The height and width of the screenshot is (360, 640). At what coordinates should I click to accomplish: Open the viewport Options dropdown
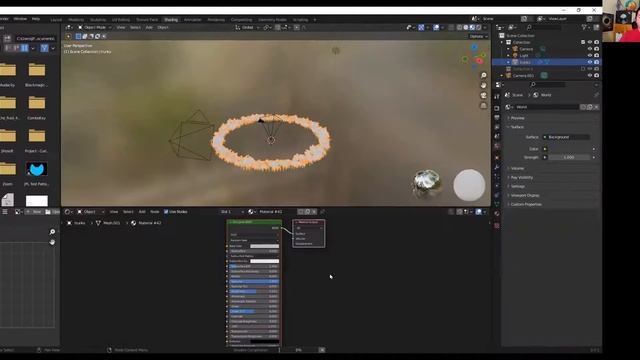coord(478,36)
